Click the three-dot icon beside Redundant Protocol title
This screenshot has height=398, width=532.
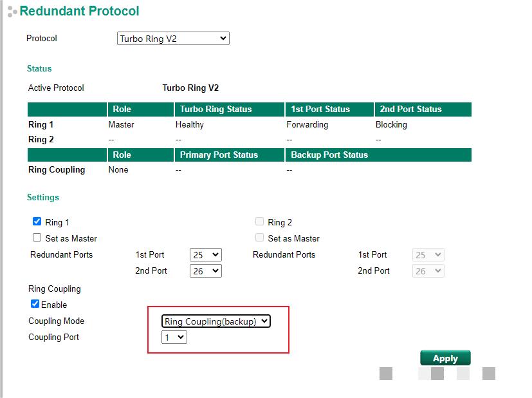[12, 11]
